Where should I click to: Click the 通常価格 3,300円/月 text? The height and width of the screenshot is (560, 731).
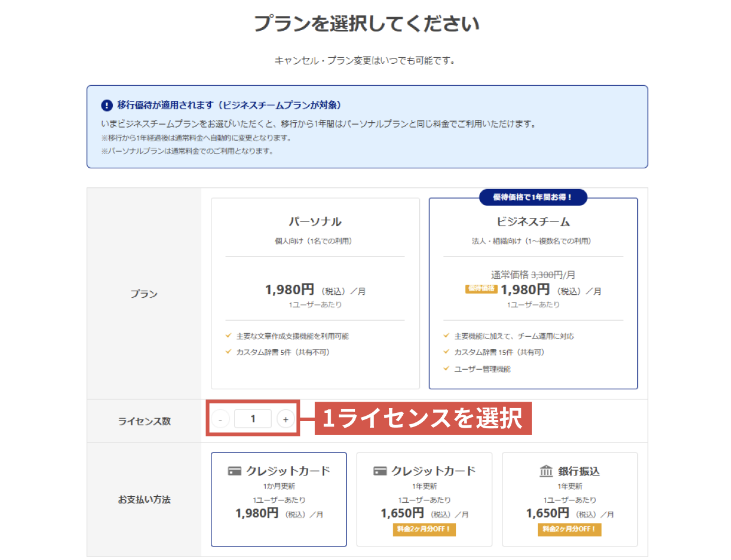point(533,275)
